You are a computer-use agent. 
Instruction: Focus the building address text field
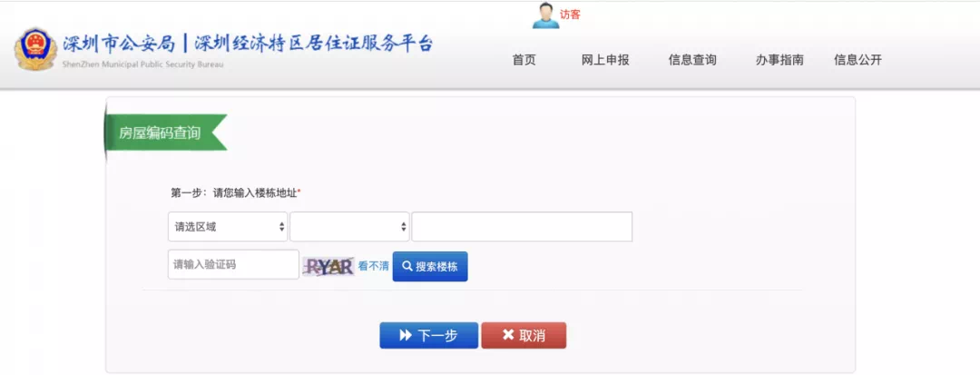(522, 227)
